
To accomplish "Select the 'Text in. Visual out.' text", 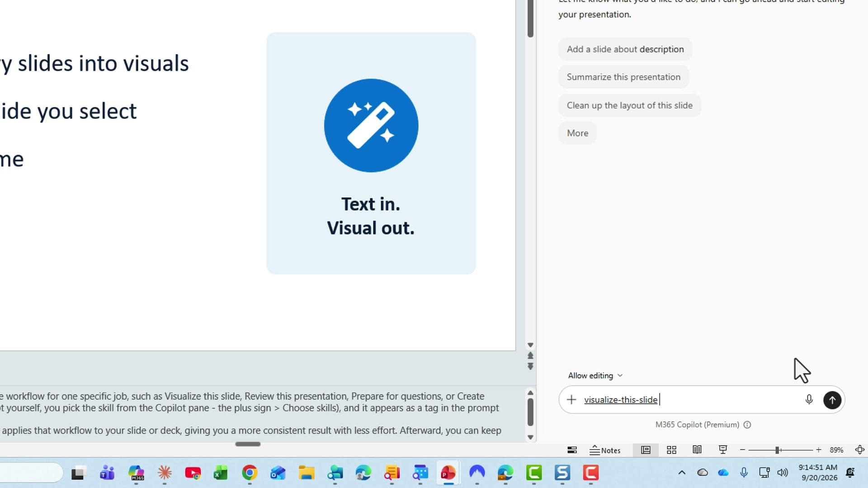I will 371,216.
